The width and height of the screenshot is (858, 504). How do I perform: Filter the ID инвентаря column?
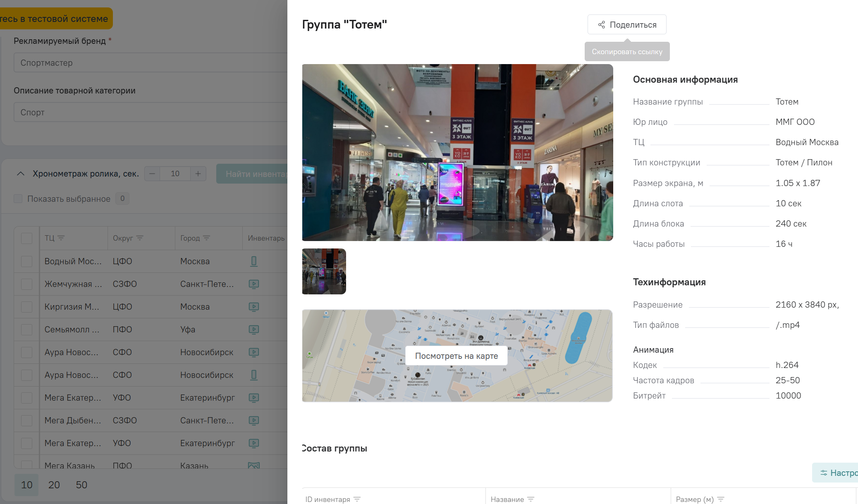click(357, 499)
